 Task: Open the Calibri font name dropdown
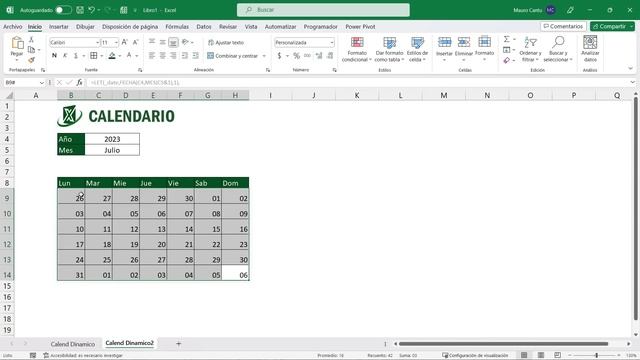click(98, 42)
